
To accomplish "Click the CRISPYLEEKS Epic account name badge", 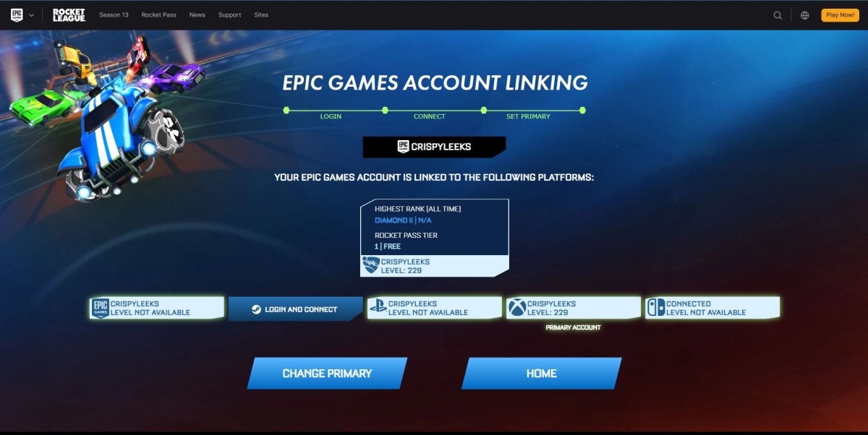I will (434, 147).
